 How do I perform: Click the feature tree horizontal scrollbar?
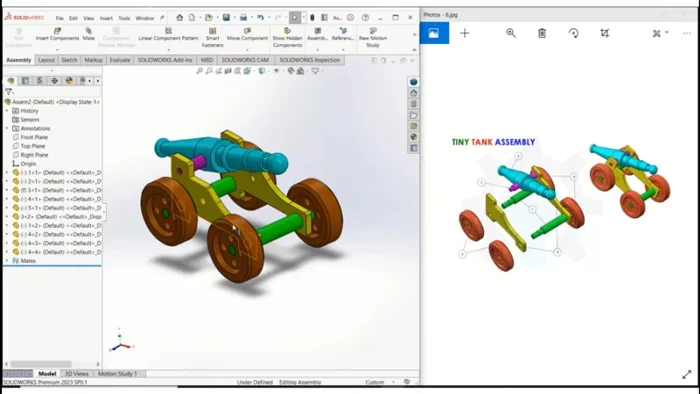(x=41, y=364)
